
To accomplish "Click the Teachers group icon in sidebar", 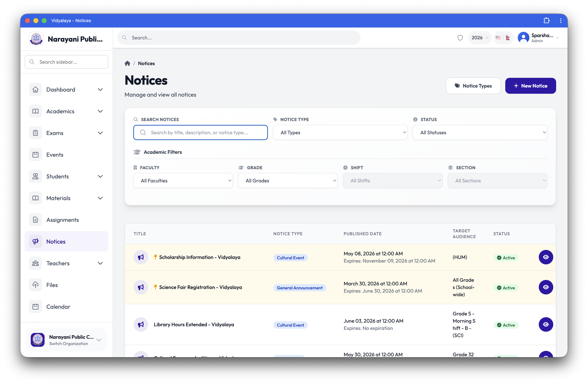I will click(36, 263).
